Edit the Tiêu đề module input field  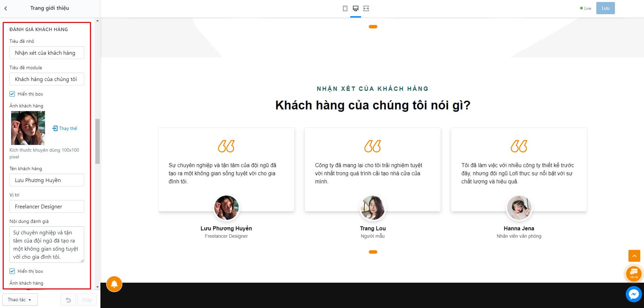47,79
